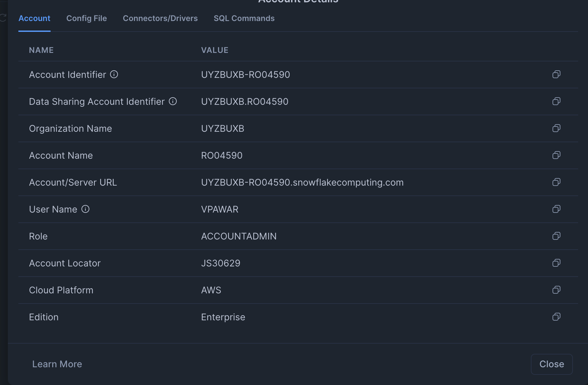Copy the Account Identifier value
588x385 pixels.
tap(556, 75)
